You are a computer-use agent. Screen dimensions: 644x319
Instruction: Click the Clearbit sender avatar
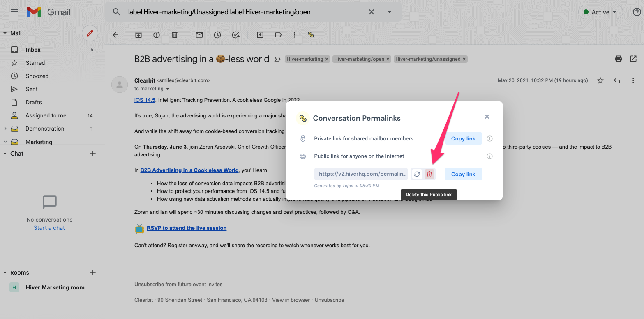tap(120, 85)
